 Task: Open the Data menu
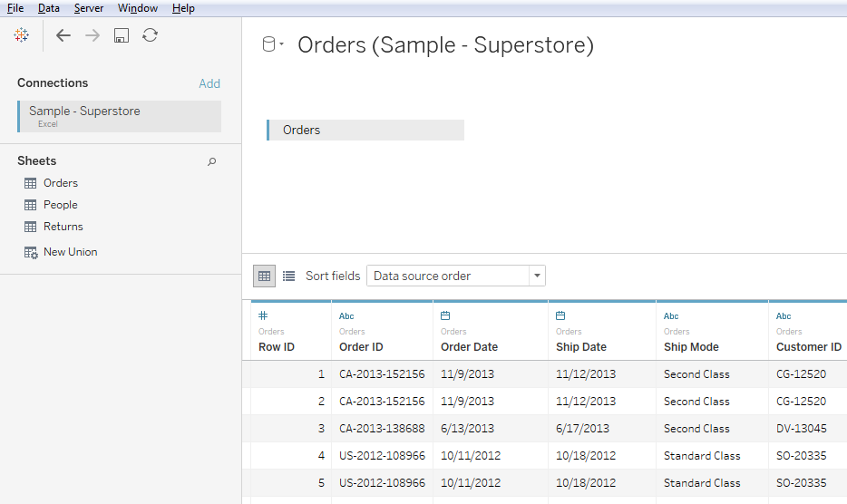[x=49, y=8]
